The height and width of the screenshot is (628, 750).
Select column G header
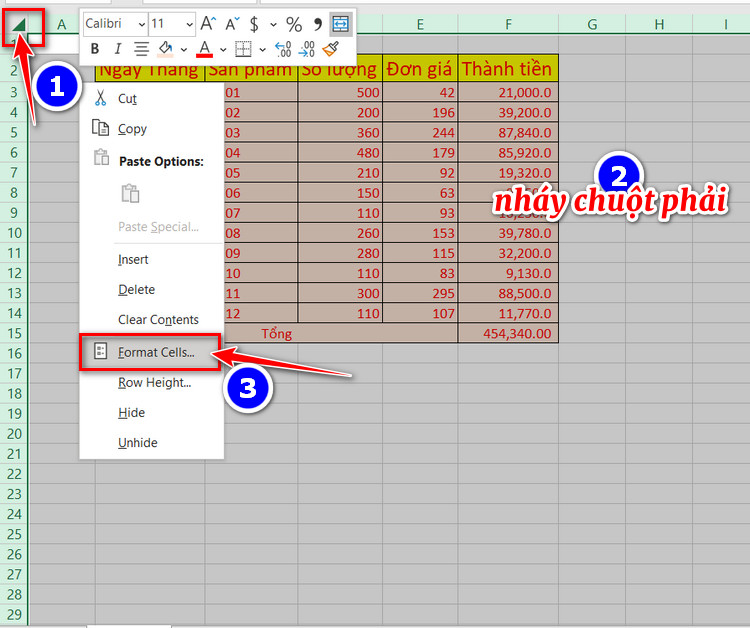[x=592, y=24]
